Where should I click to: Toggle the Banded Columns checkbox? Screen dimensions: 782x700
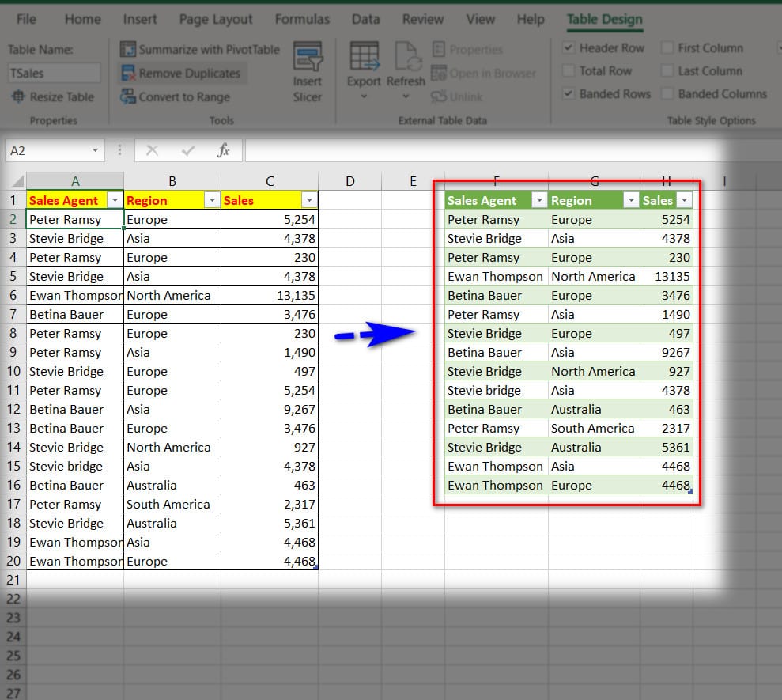[x=667, y=94]
